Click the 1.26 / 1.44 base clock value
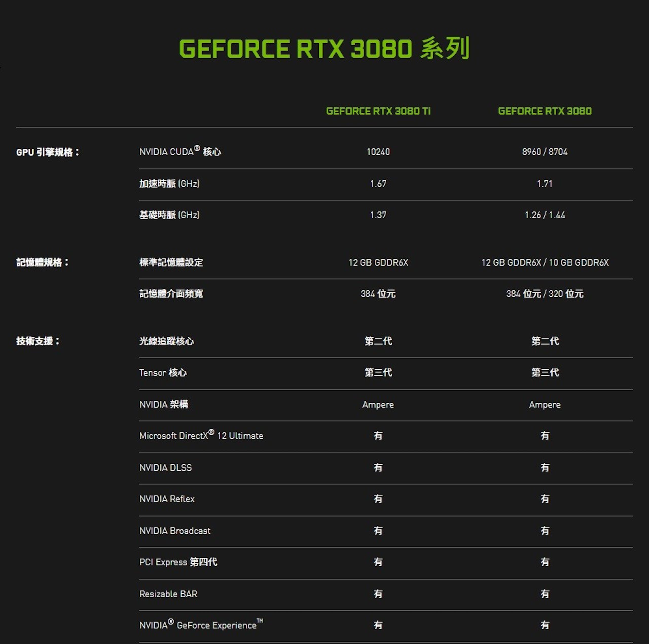This screenshot has width=649, height=644. [545, 215]
